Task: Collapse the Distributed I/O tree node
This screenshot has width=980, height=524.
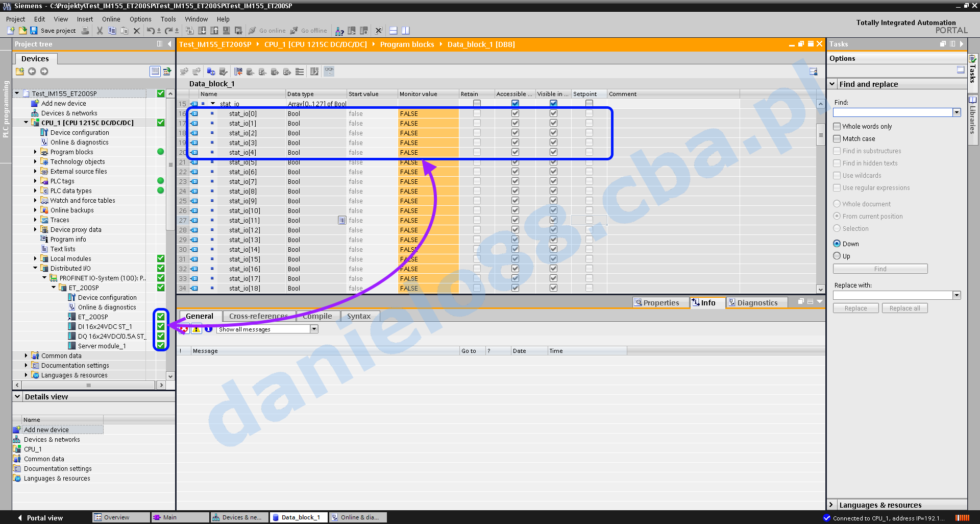Action: 35,268
